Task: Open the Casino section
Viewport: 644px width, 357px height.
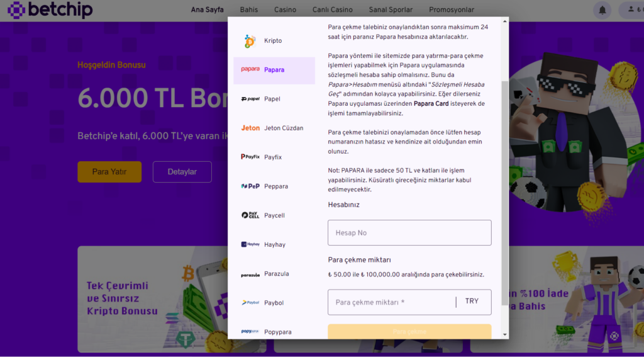Action: click(x=285, y=9)
